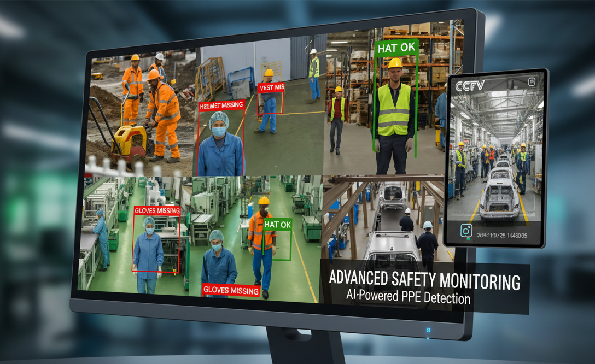Select the red box around the blue-coat masked worker

tap(221, 138)
